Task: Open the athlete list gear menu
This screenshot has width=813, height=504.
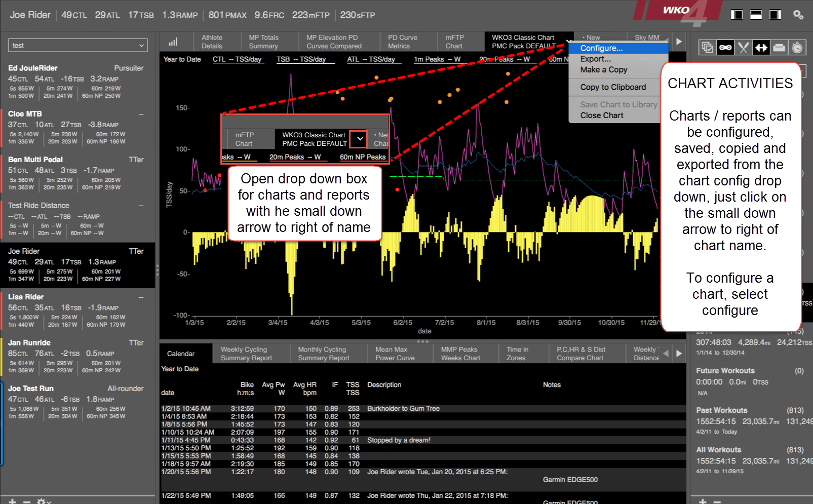Action: (44, 501)
